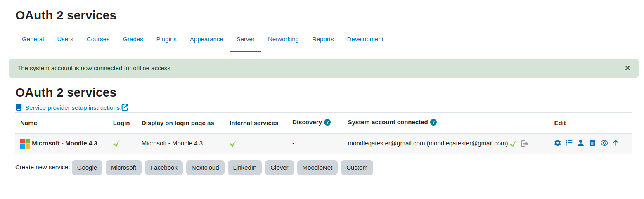Image resolution: width=644 pixels, height=199 pixels.
Task: Open the Development tab
Action: [x=365, y=39]
